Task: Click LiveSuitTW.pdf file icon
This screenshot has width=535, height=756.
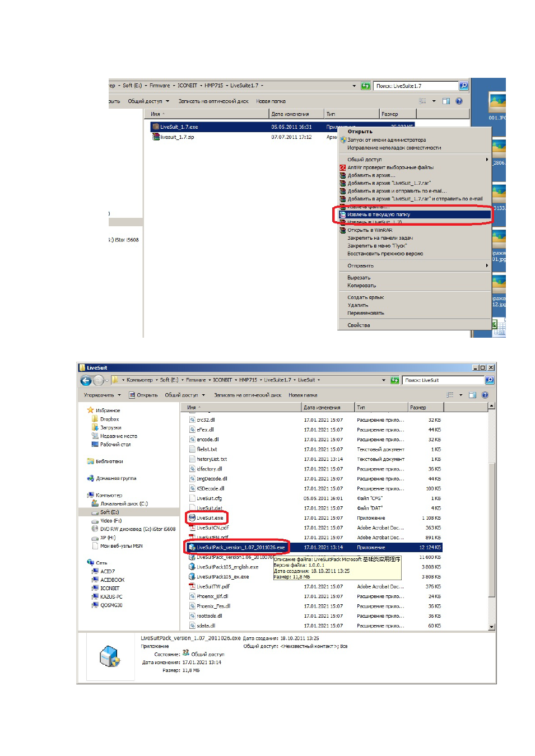Action: (x=192, y=587)
